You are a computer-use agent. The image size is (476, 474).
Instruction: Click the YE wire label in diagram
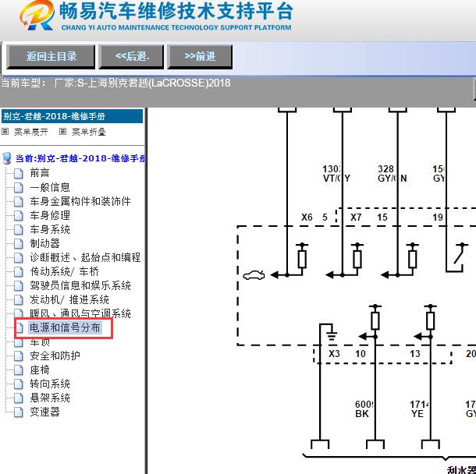tap(417, 414)
